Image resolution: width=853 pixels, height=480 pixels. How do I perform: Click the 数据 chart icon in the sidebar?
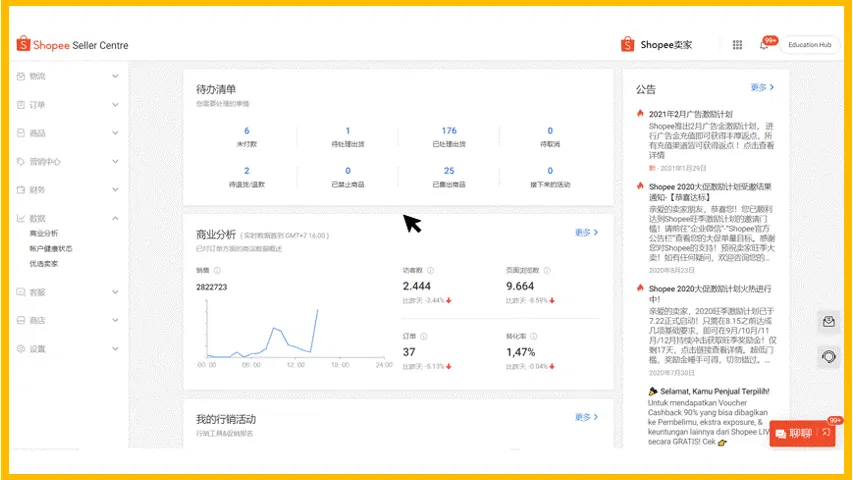pyautogui.click(x=21, y=218)
